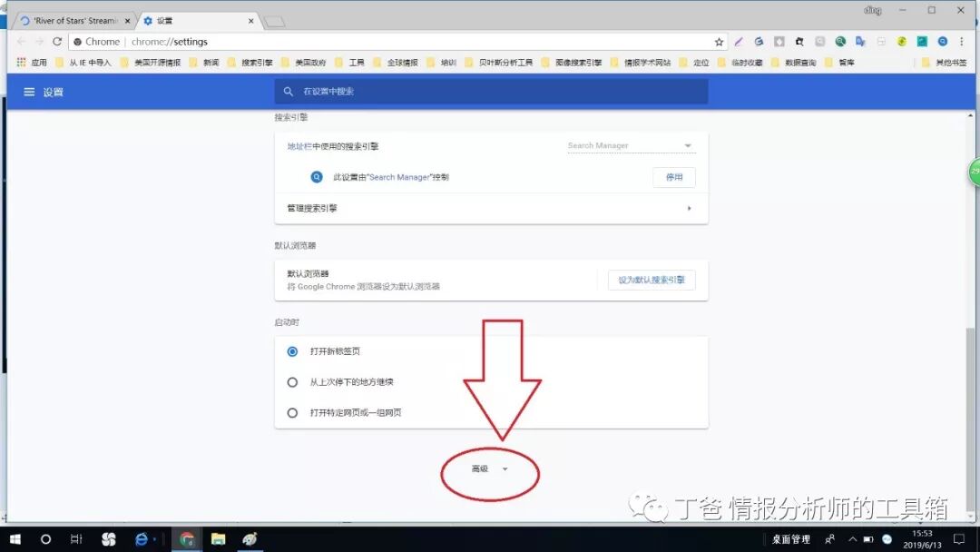Screen dimensions: 980x552
Task: Click 停用 to disable Search Manager
Action: tap(673, 177)
